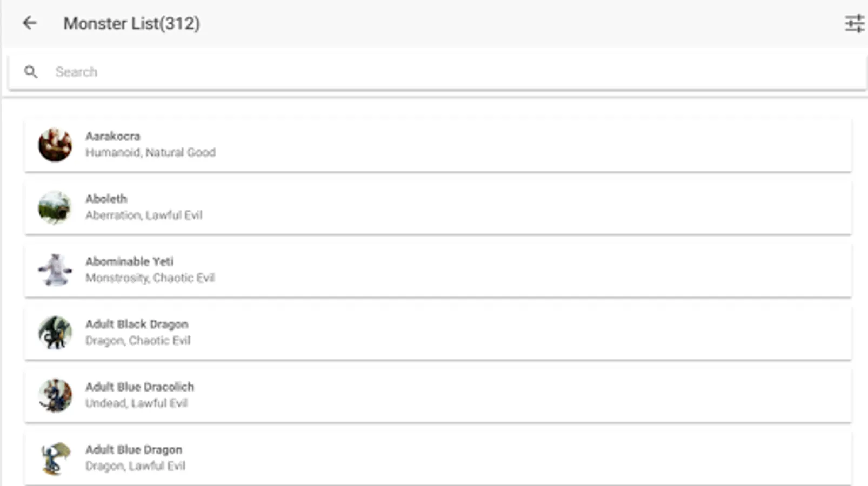Click the Adult Blue Dracolich avatar

pos(55,395)
